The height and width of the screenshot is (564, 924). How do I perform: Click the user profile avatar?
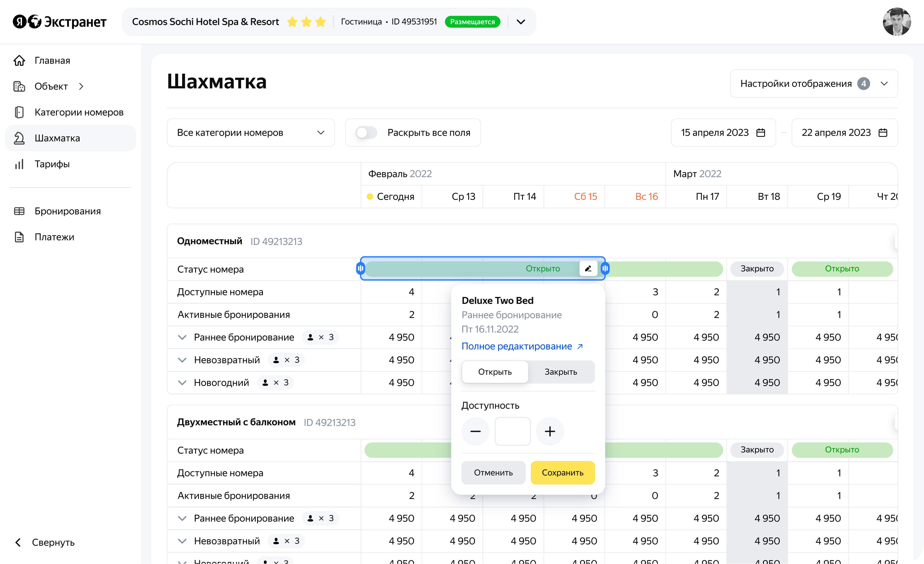click(897, 22)
